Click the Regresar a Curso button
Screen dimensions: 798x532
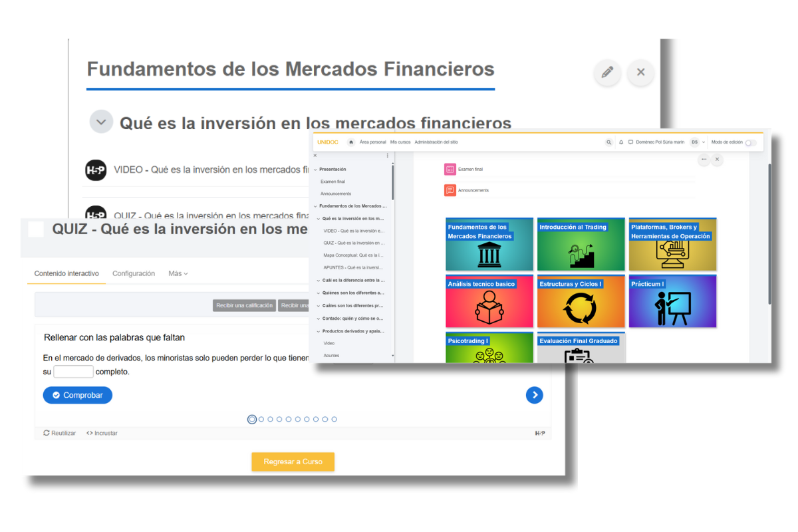coord(293,462)
